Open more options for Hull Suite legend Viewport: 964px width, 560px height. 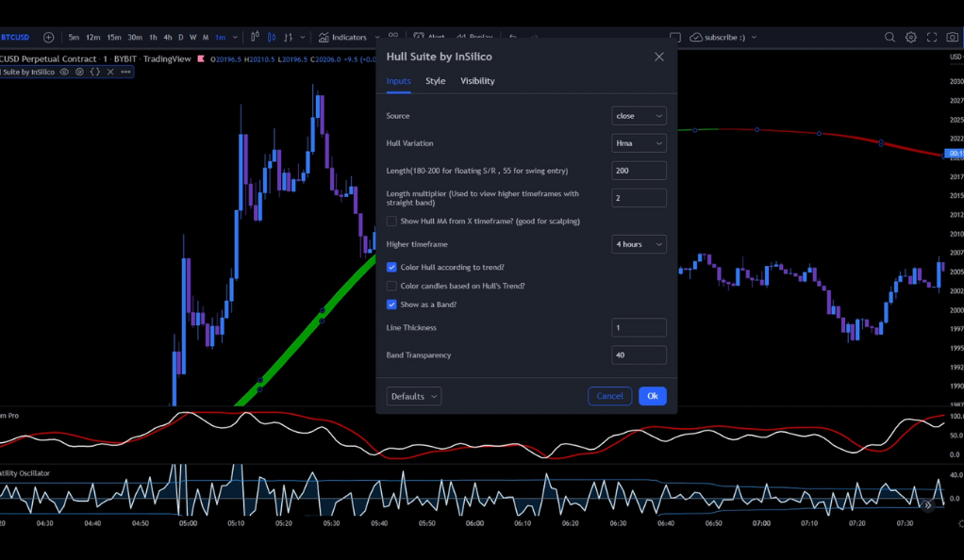[x=126, y=72]
